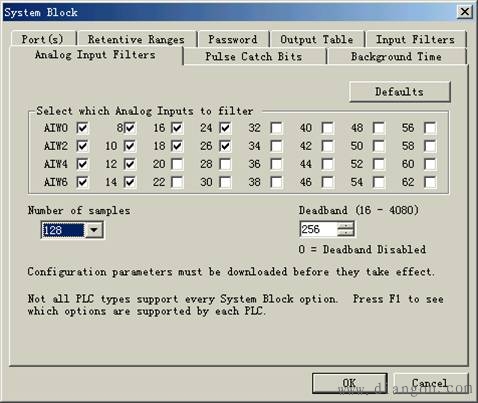Tick the checkbox for input 62
Screen dimensions: 478x403
click(430, 182)
